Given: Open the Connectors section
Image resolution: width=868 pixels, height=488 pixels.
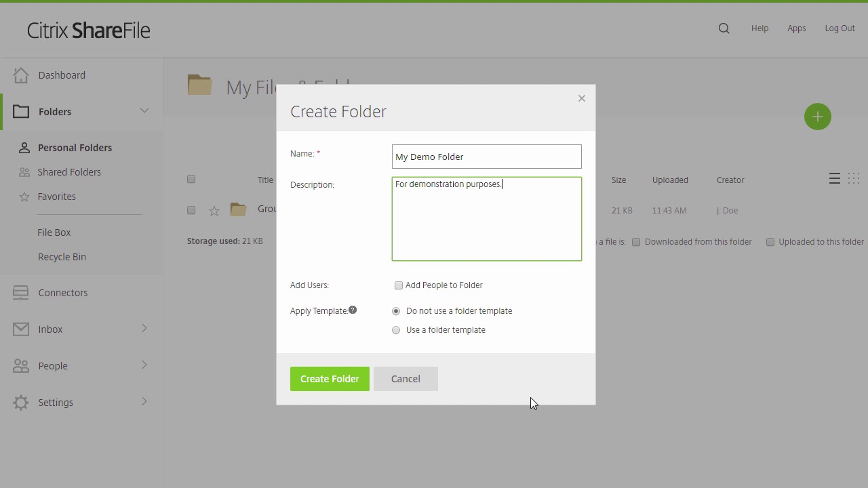Looking at the screenshot, I should point(63,292).
